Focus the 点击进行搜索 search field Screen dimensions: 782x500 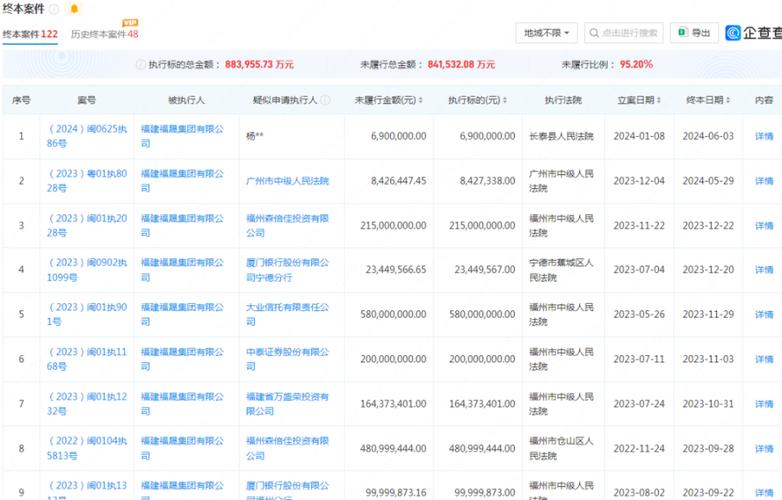pos(623,33)
